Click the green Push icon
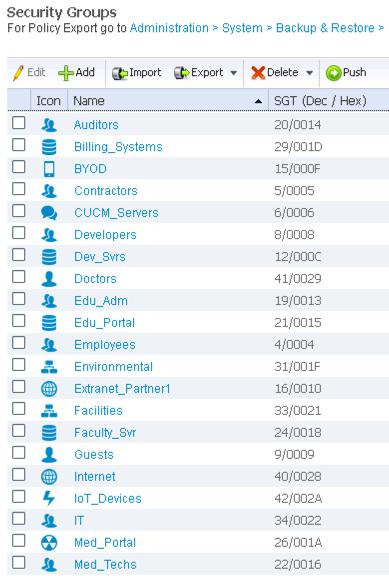Screen dimensions: 389x576 pos(333,73)
